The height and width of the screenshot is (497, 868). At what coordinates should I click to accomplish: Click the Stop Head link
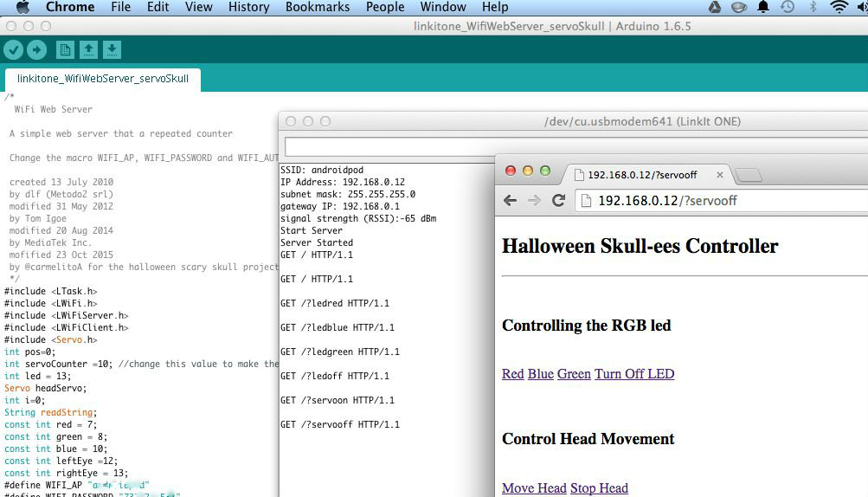click(x=599, y=488)
